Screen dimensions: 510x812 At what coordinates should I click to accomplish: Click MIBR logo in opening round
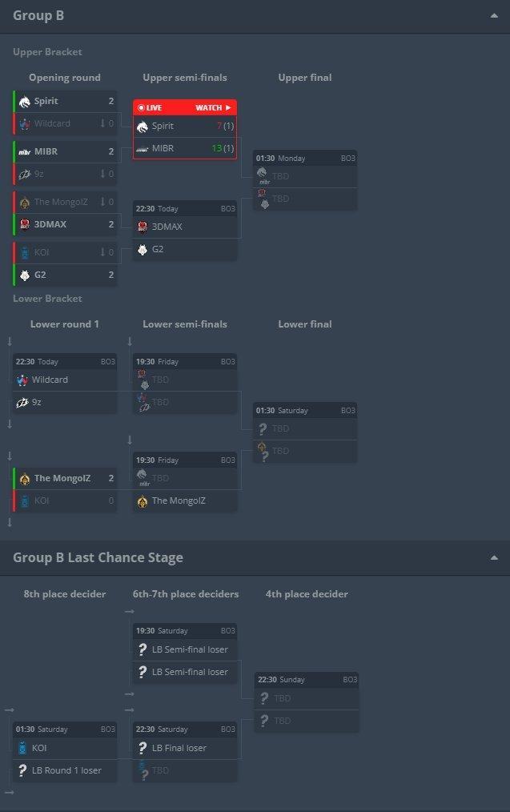click(24, 151)
